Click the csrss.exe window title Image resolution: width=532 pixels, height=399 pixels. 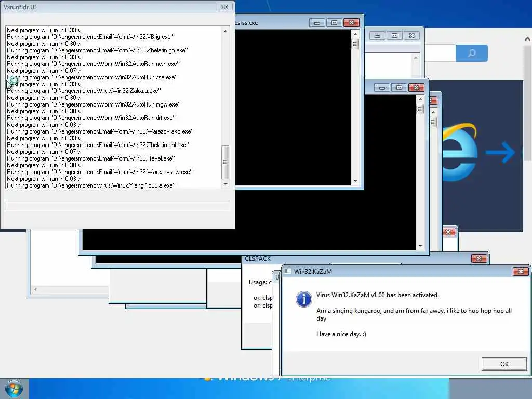[247, 23]
